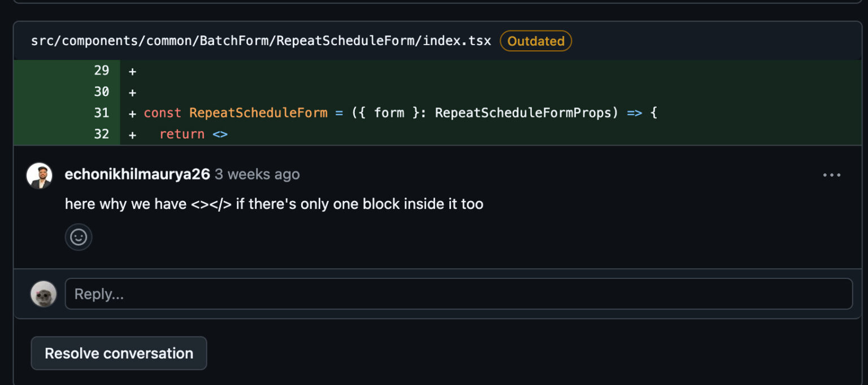
Task: Open the comment options three-dot menu
Action: pyautogui.click(x=831, y=175)
